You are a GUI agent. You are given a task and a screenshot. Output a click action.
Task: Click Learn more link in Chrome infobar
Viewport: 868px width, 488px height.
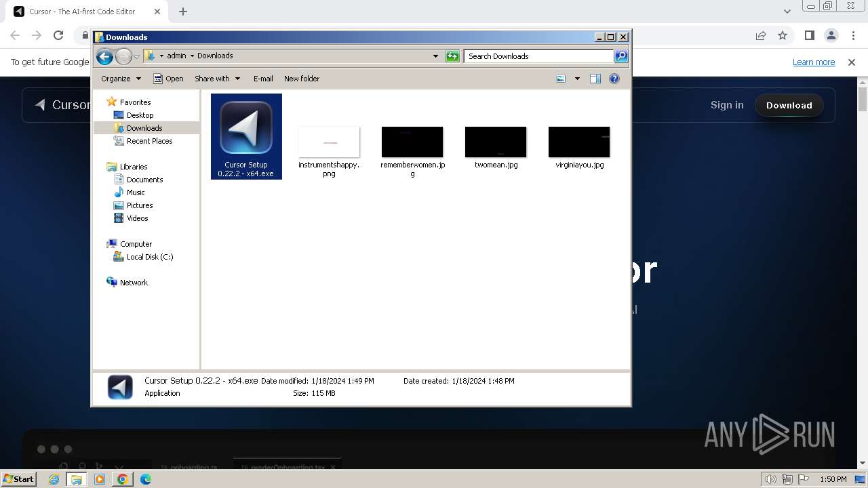click(x=814, y=62)
